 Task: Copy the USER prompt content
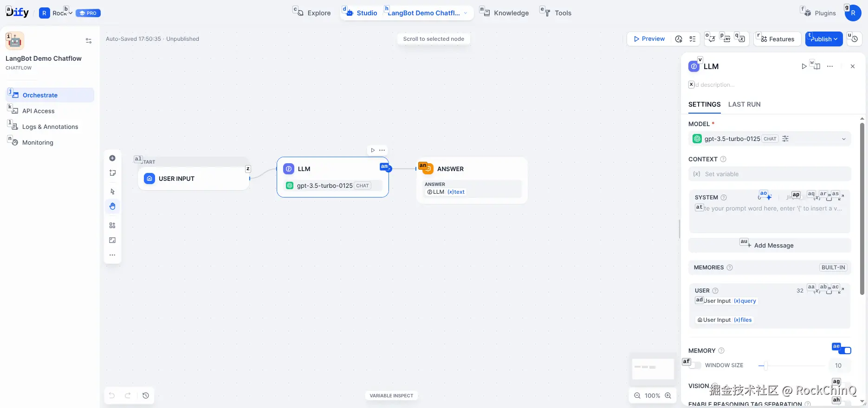click(x=829, y=290)
